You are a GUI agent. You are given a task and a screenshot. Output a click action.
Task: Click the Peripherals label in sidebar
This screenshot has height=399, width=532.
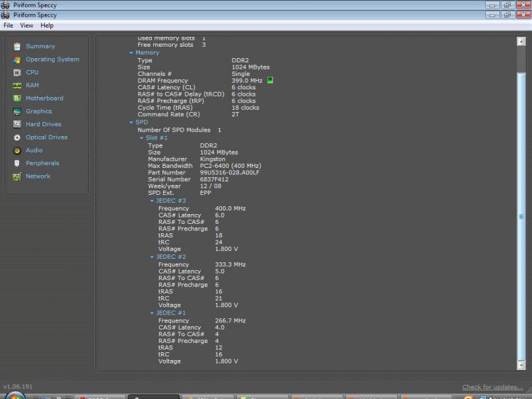43,163
